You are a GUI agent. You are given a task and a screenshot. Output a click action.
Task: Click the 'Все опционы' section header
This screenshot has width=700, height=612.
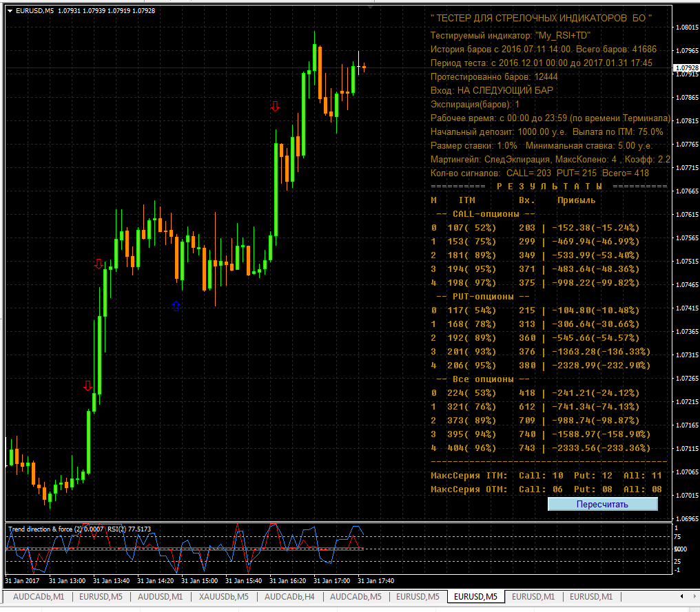pos(483,379)
